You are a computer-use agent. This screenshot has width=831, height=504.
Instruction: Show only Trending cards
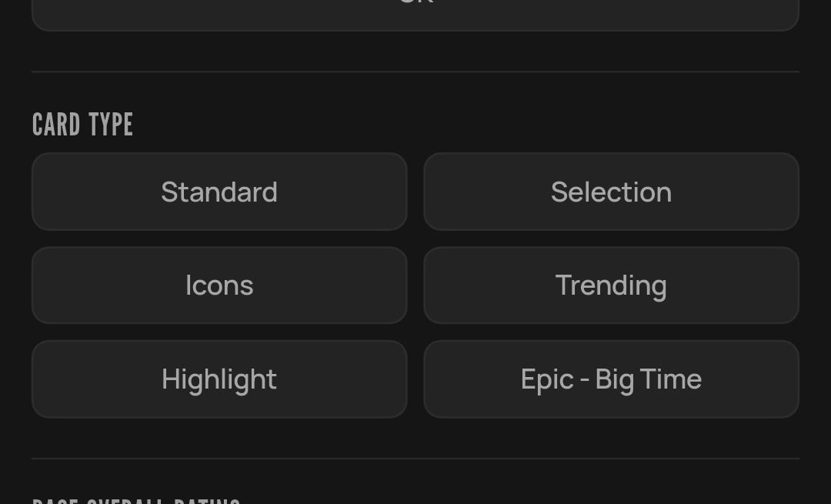[611, 285]
